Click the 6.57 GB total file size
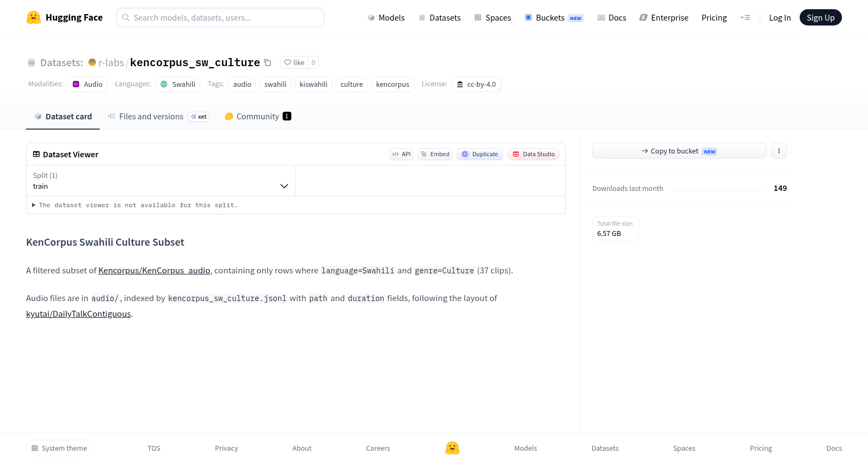The width and height of the screenshot is (868, 467). point(609,233)
